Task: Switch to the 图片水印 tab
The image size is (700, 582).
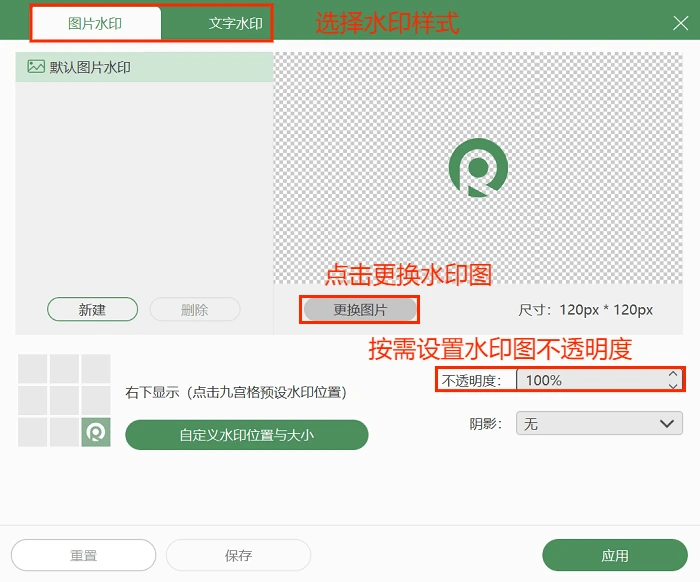Action: [96, 23]
